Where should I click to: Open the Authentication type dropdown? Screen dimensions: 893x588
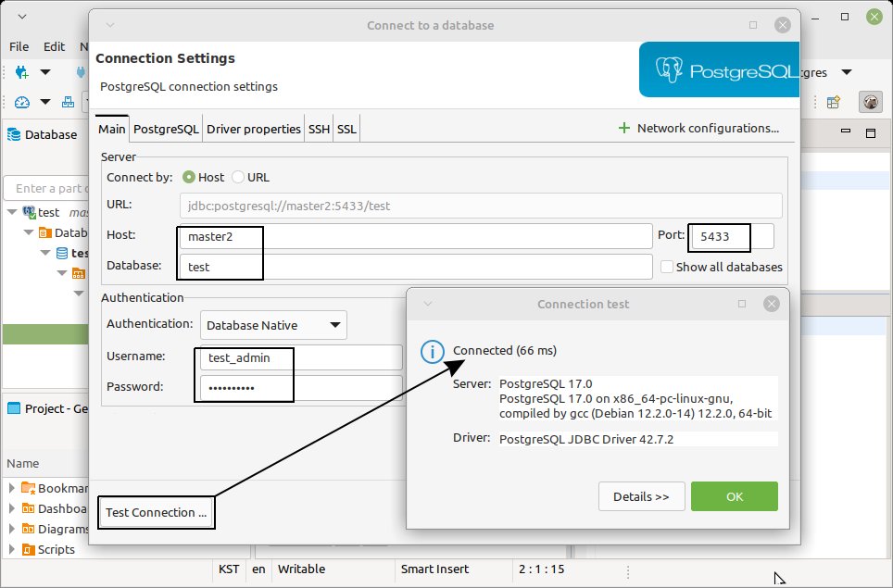tap(273, 325)
